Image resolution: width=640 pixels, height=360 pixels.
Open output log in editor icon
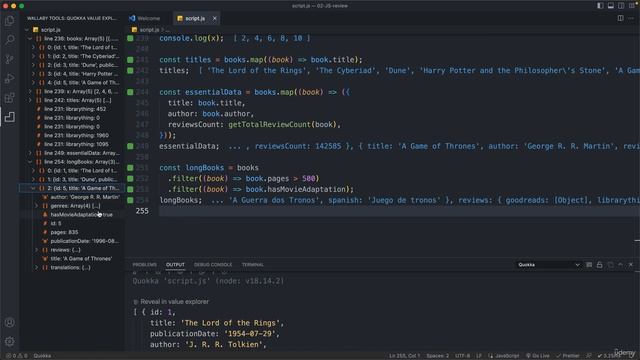pyautogui.click(x=610, y=265)
